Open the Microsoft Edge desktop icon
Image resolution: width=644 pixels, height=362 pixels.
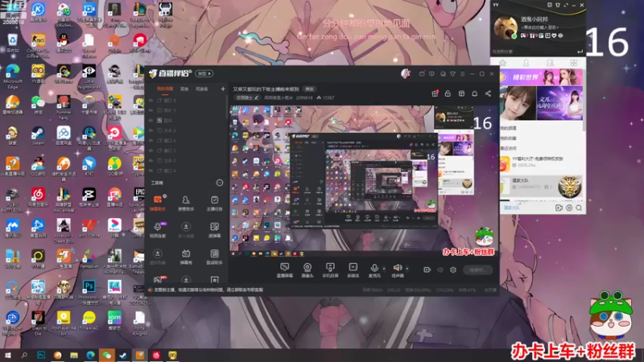click(x=12, y=76)
